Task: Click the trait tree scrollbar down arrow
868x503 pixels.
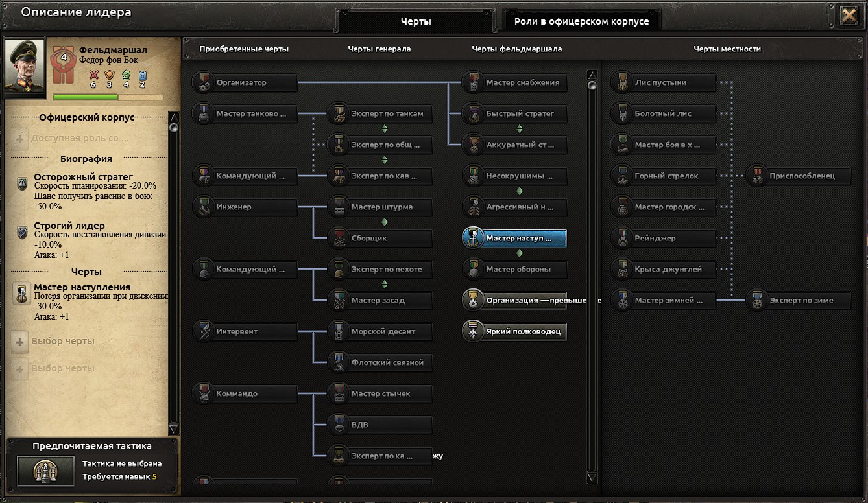Action: coord(592,478)
